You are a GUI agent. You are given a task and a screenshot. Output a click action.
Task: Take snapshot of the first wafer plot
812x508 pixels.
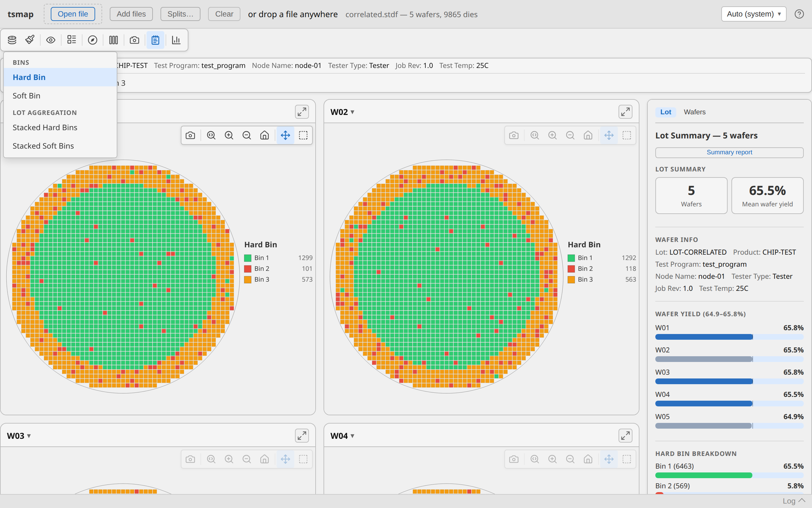tap(190, 135)
